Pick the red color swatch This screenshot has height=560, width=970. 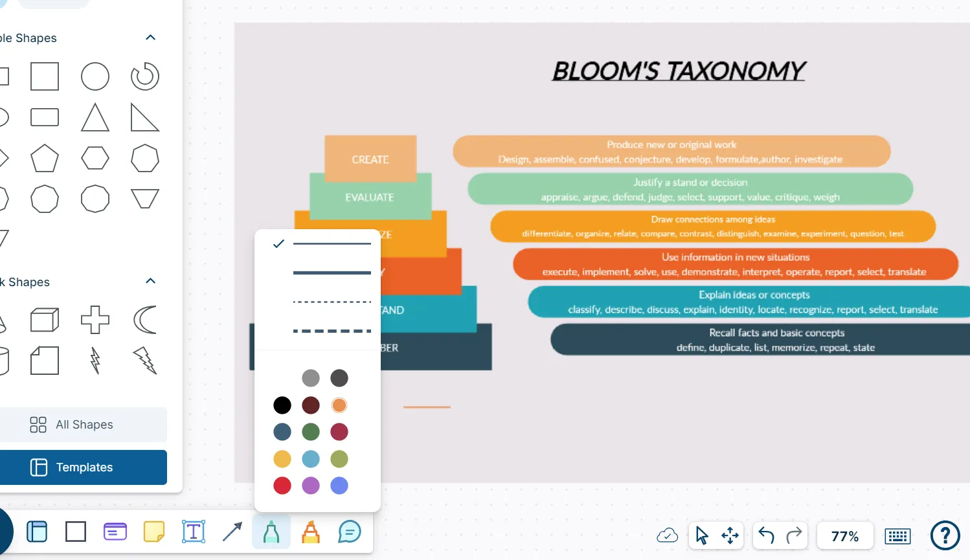point(282,486)
